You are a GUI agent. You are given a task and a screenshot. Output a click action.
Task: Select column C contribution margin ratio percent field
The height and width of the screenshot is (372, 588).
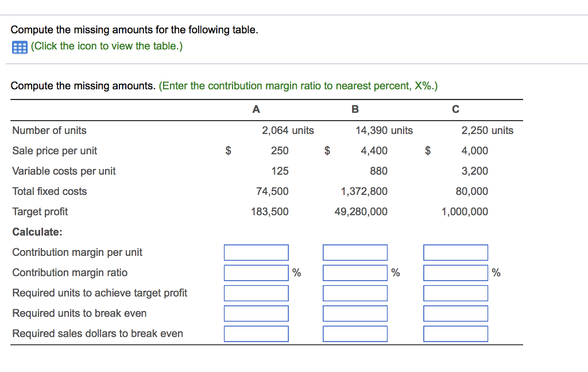click(x=455, y=273)
